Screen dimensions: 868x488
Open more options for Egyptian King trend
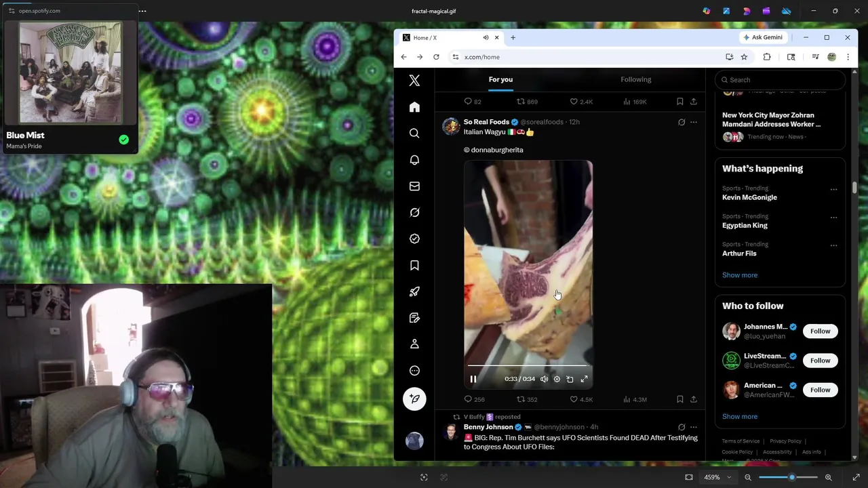click(833, 218)
